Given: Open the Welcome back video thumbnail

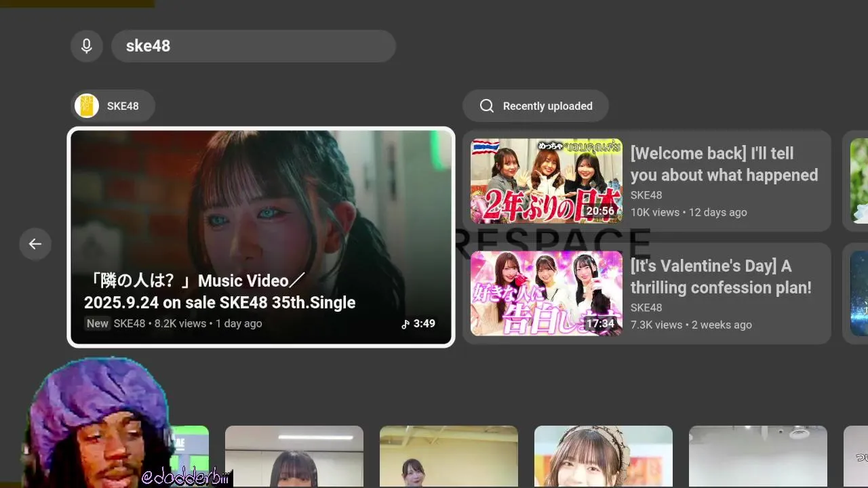Looking at the screenshot, I should pyautogui.click(x=547, y=181).
